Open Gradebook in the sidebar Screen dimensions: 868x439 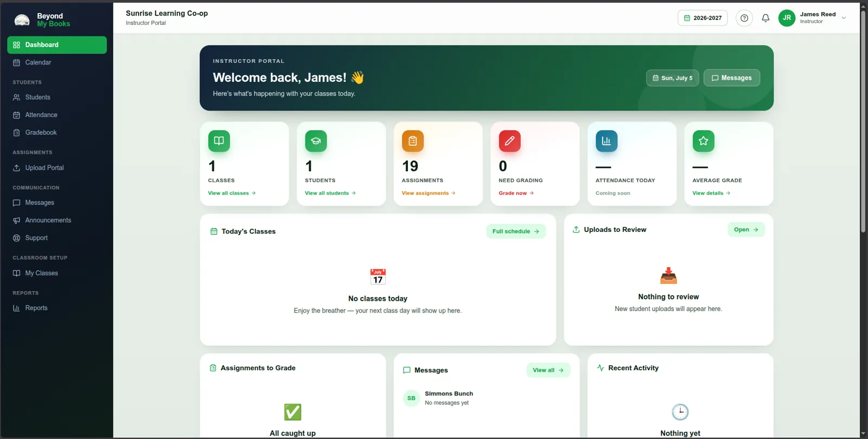(57, 133)
